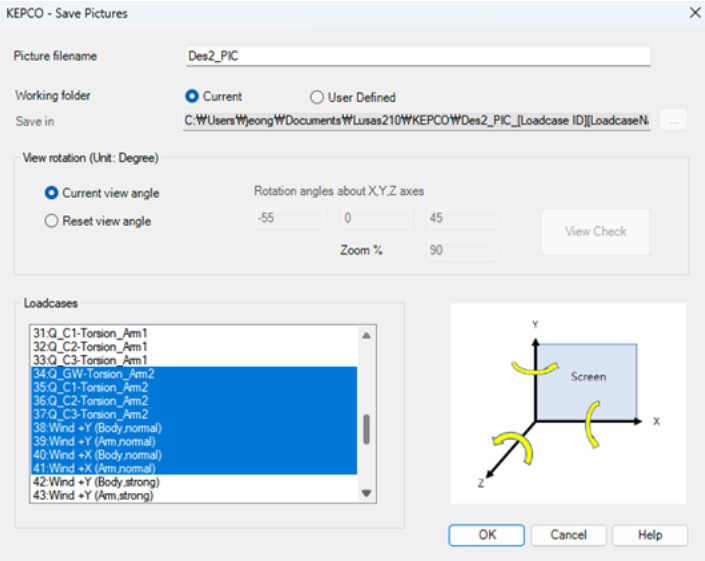Viewport: 705px width, 561px height.
Task: Click the Screen plane in axis diagram
Action: 588,378
